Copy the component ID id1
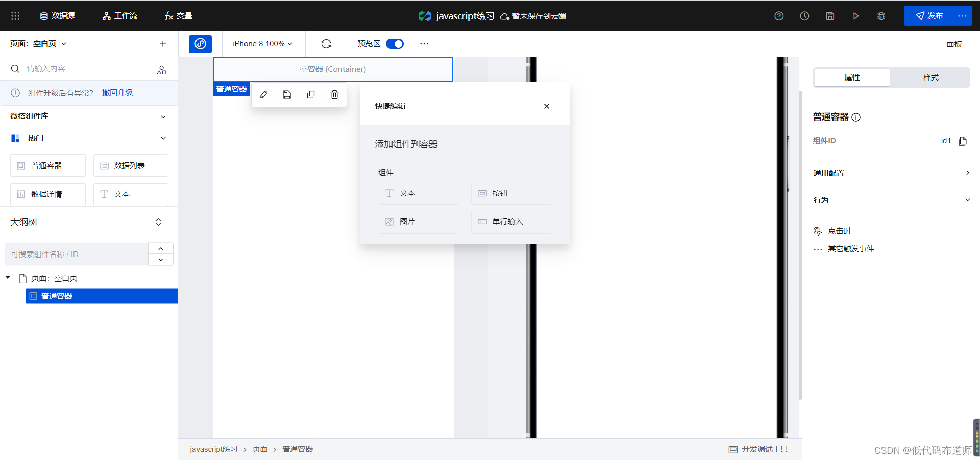 coord(963,141)
